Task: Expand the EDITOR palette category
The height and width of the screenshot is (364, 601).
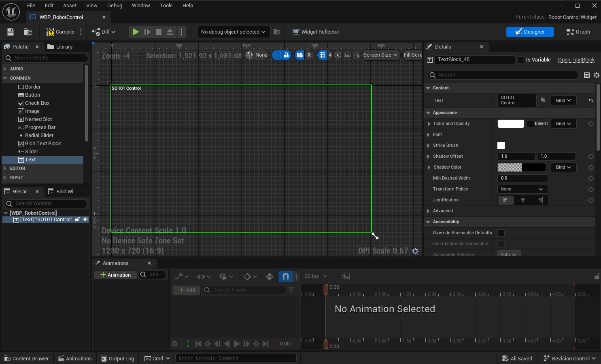Action: coord(5,168)
